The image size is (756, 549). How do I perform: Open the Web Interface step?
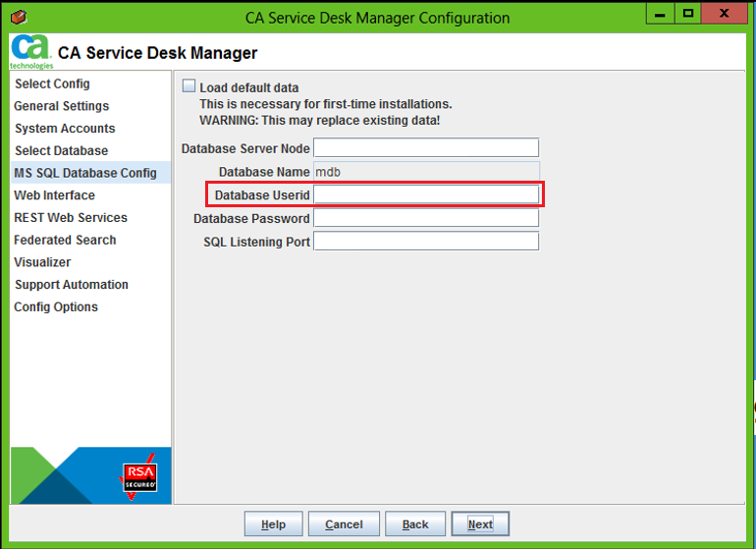(54, 195)
